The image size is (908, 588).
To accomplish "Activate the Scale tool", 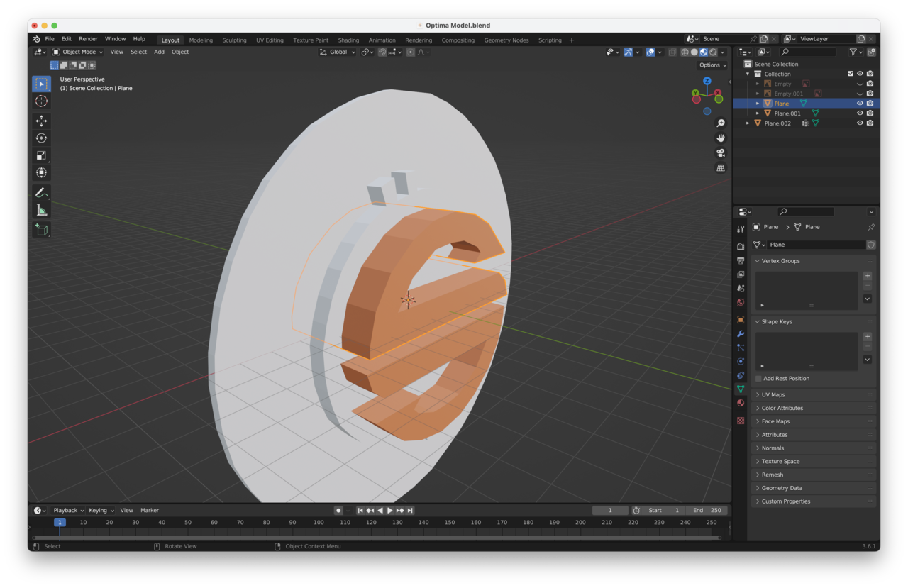I will point(41,155).
